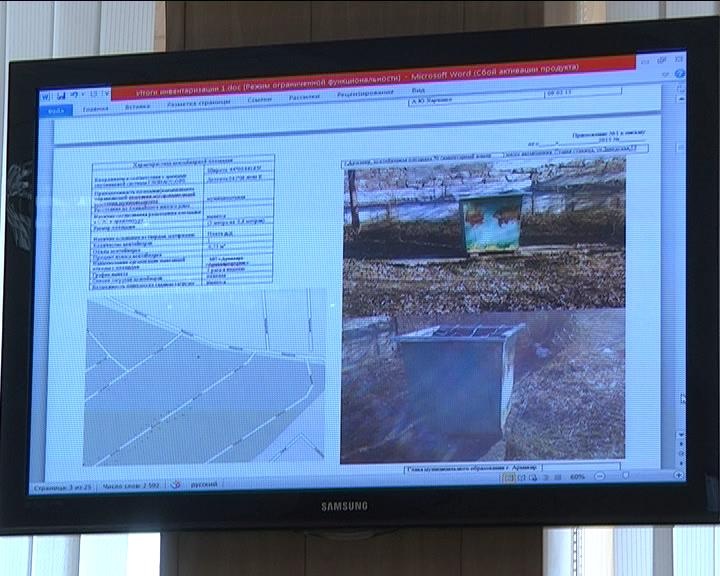Open the Рецензирование ribbon tab
Image resolution: width=720 pixels, height=576 pixels.
365,94
